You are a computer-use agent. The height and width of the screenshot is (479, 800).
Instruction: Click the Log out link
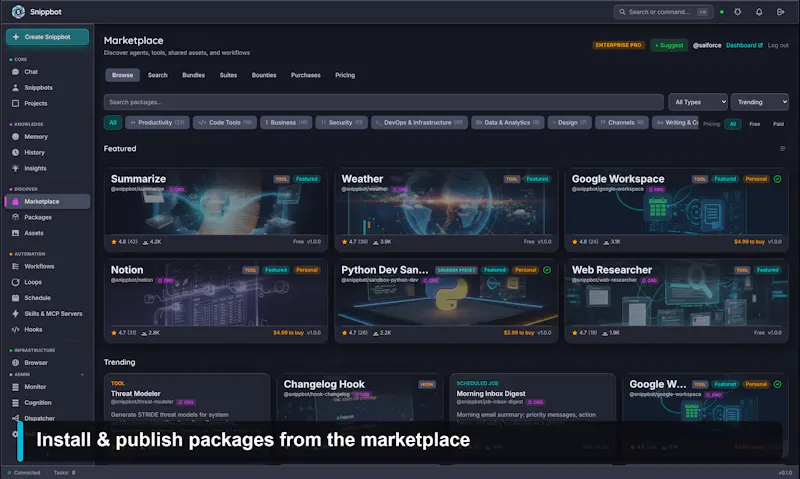tap(778, 45)
